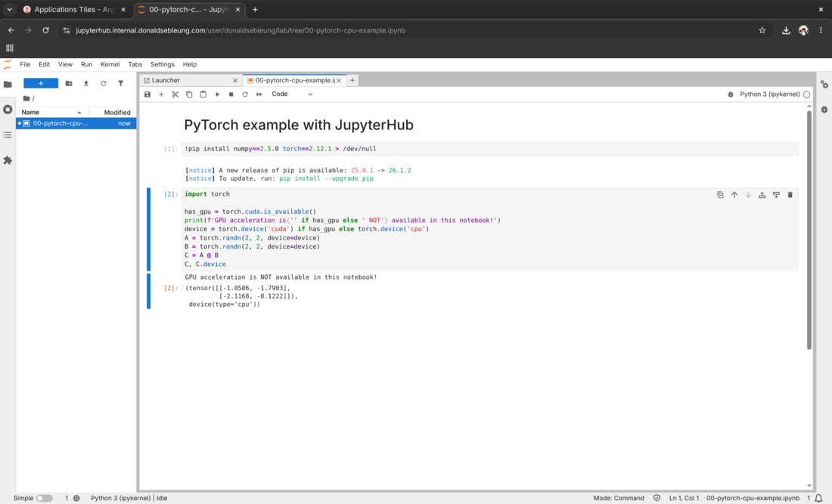
Task: Click the notifications bell in status bar
Action: (818, 498)
